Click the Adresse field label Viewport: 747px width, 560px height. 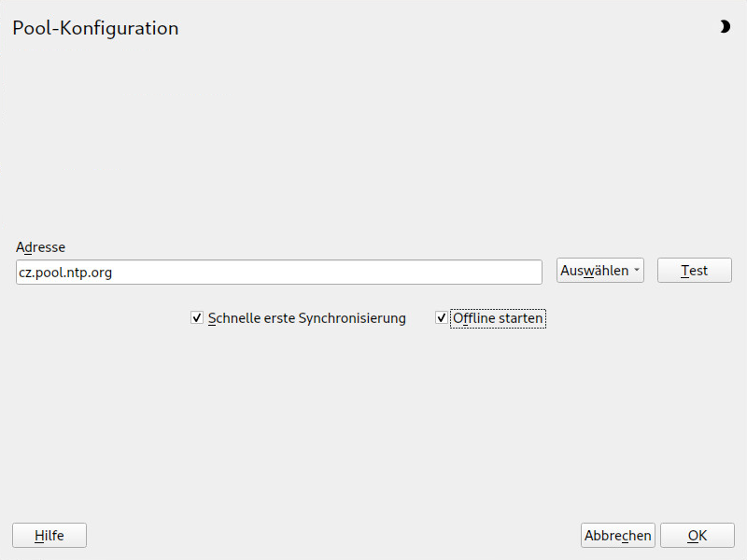click(x=40, y=247)
